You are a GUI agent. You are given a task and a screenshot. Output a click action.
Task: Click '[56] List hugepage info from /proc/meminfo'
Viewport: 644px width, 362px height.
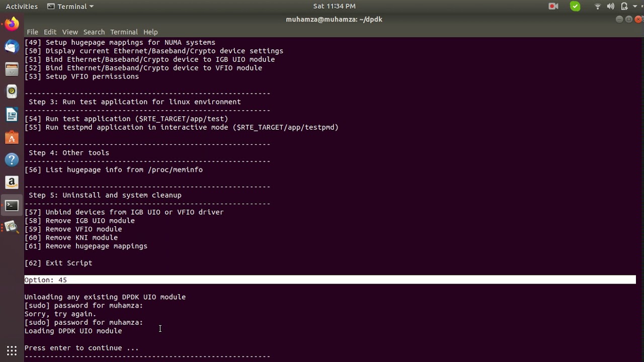114,170
